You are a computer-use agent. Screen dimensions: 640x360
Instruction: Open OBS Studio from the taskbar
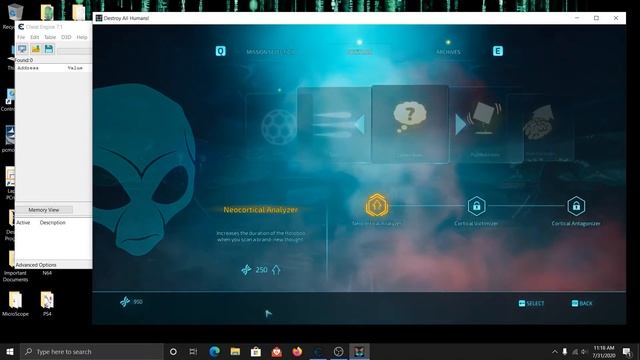[x=338, y=351]
